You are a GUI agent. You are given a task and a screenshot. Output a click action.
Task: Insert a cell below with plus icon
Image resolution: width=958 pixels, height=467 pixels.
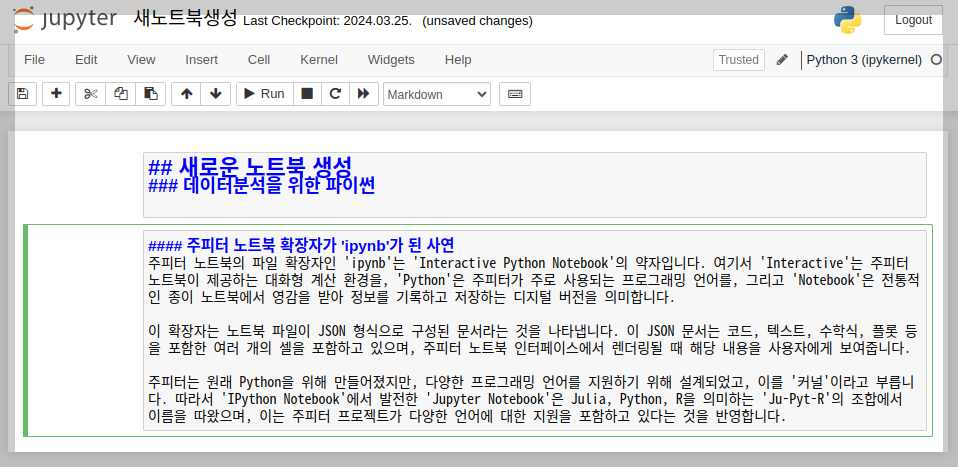click(56, 94)
